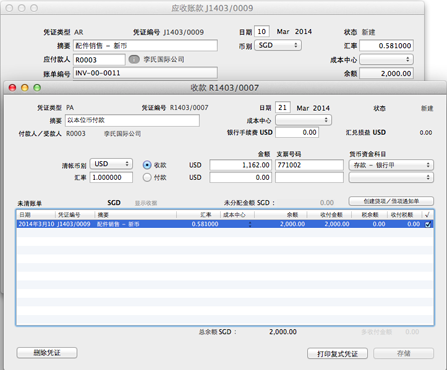Click the 摘要 field 配件销售 – 新币 in AR window
The image size is (447, 370).
145,46
